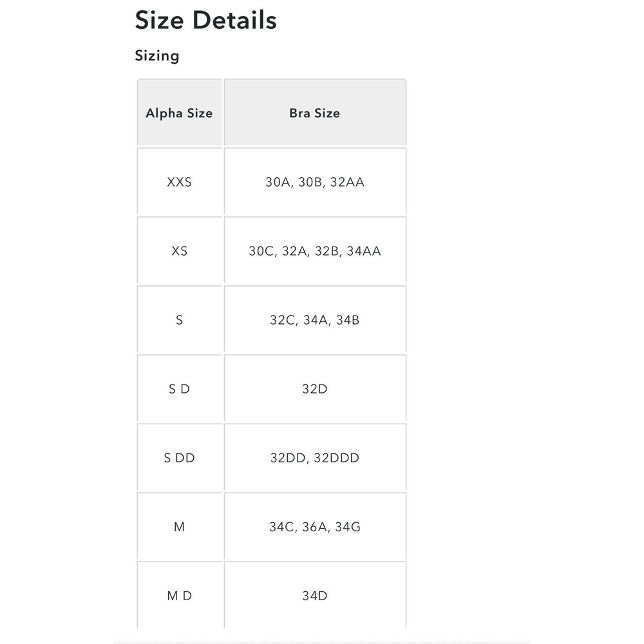Click the 32C, 34A, 34B cell
Screen dimensions: 644x644
coord(315,319)
